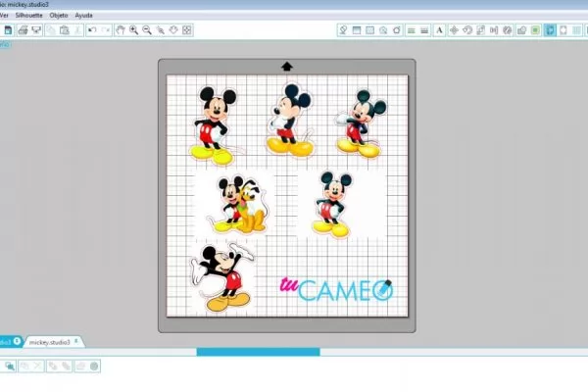Select the blue document tab at bottom left

click(11, 342)
